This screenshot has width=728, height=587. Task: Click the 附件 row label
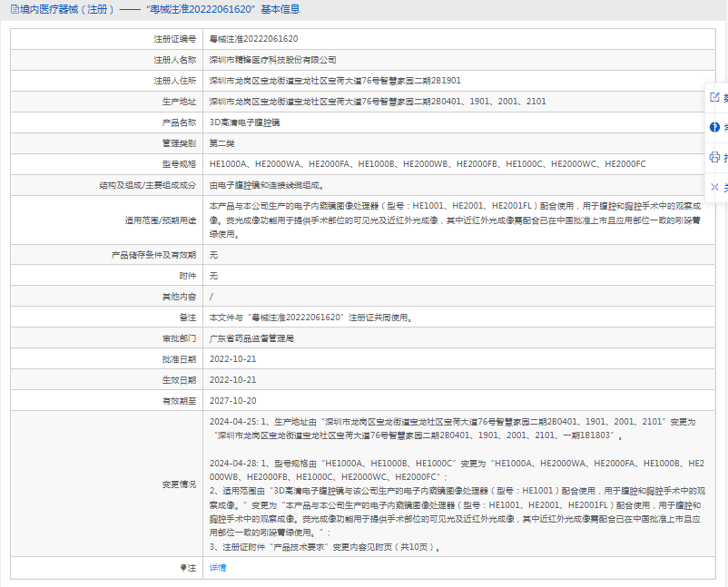point(188,276)
